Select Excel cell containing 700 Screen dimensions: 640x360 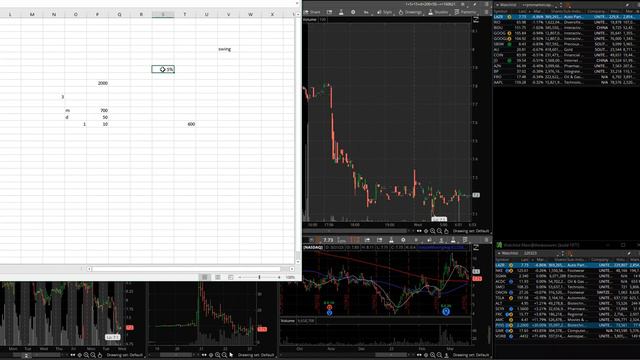point(97,111)
